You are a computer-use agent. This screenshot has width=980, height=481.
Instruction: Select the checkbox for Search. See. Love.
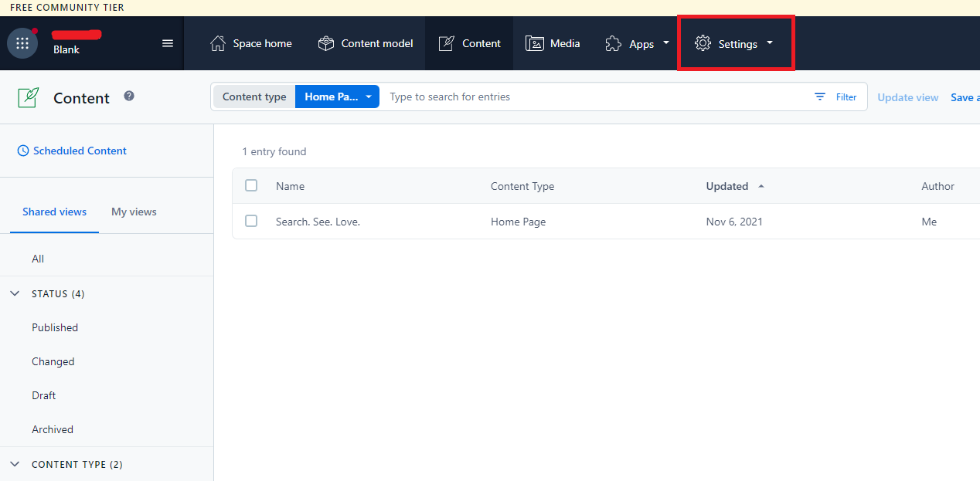(251, 221)
